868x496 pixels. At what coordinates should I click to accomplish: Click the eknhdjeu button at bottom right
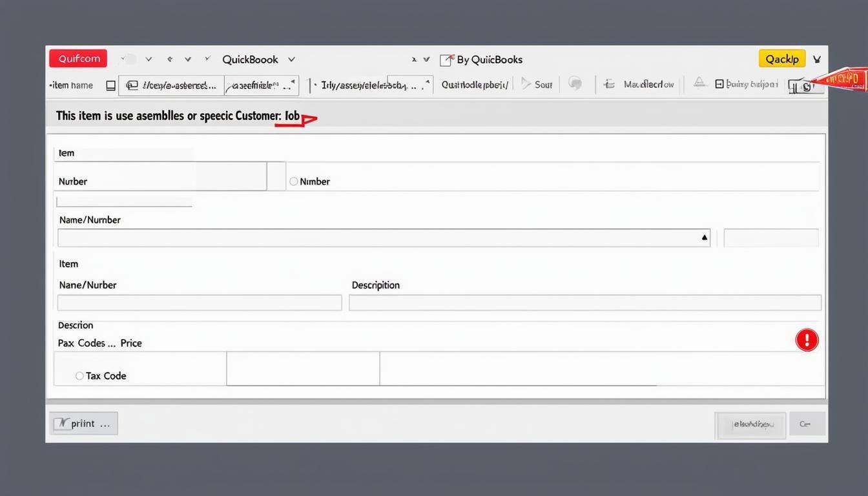coord(750,425)
